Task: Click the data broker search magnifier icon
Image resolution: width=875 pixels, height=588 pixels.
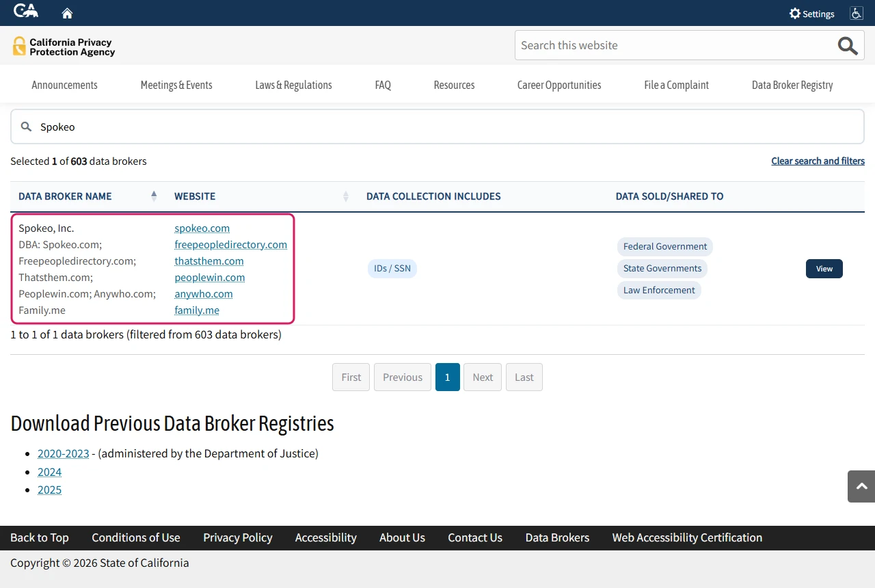Action: point(26,126)
